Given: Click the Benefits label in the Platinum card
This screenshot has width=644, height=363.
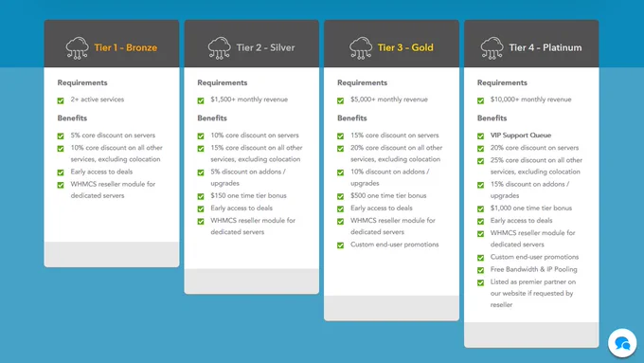Looking at the screenshot, I should point(492,118).
